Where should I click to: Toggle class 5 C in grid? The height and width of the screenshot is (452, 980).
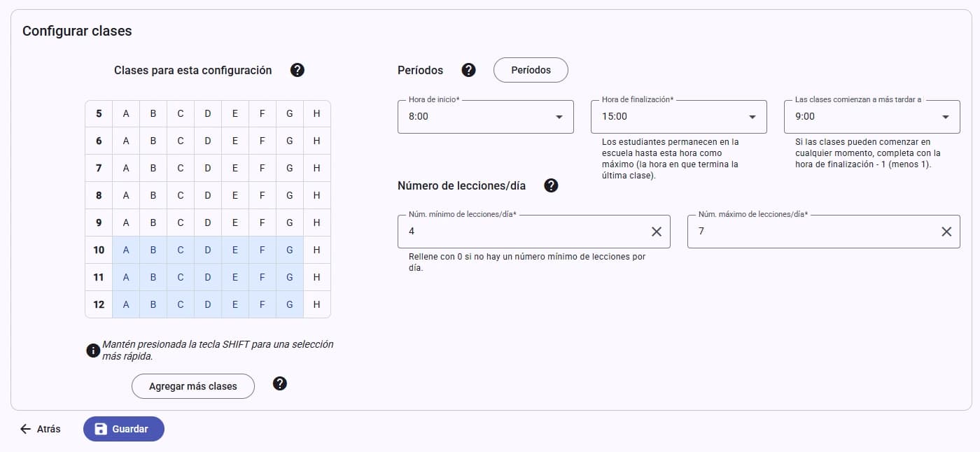pyautogui.click(x=181, y=113)
